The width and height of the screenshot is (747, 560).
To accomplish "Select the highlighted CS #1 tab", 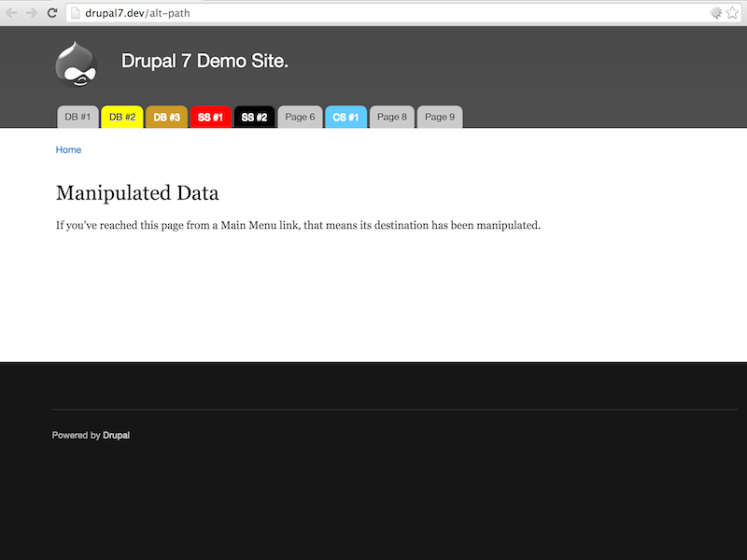I will point(345,117).
